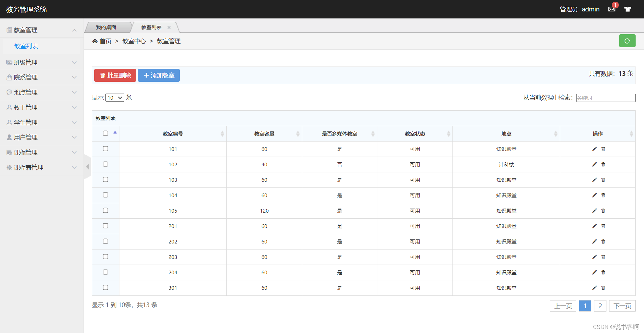
Task: Sort by the 是否多媒体教室 column header
Action: click(339, 133)
